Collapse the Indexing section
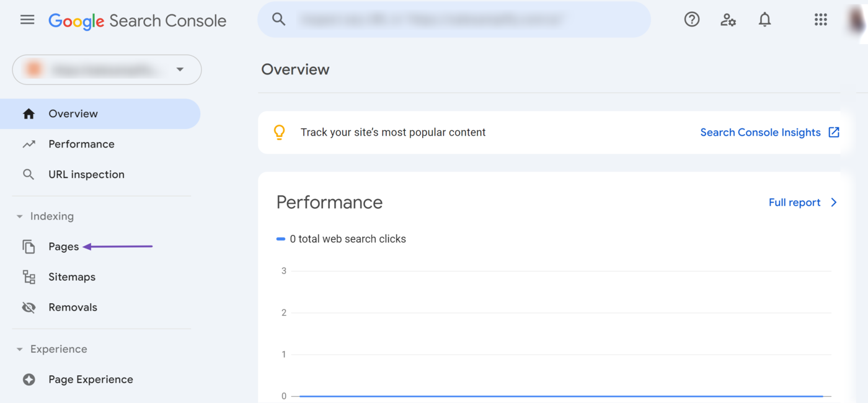The image size is (868, 403). point(19,216)
